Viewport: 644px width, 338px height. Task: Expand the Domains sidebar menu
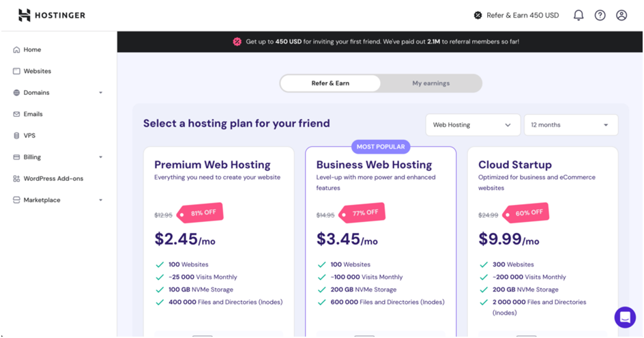click(100, 93)
